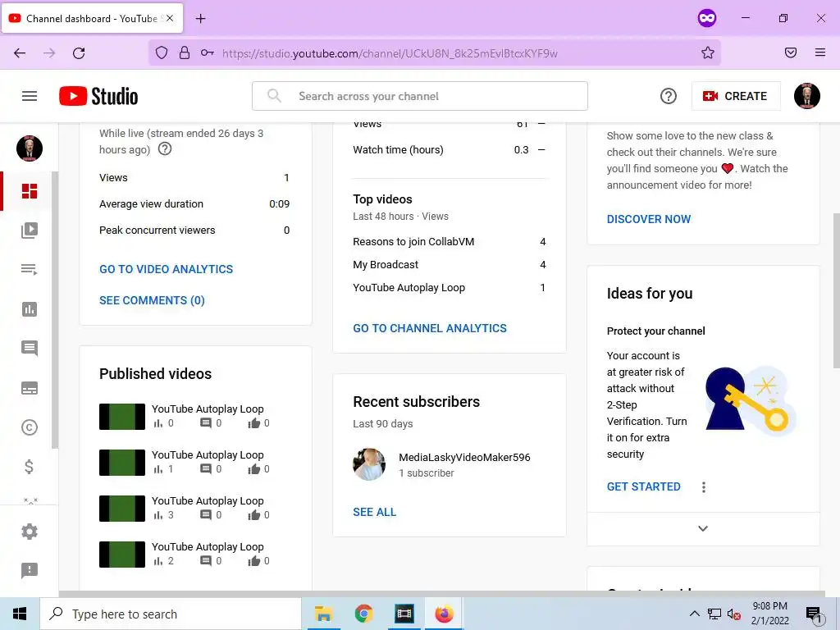Screen dimensions: 840x630
Task: Click the tracking protection shield icon
Action: (162, 52)
